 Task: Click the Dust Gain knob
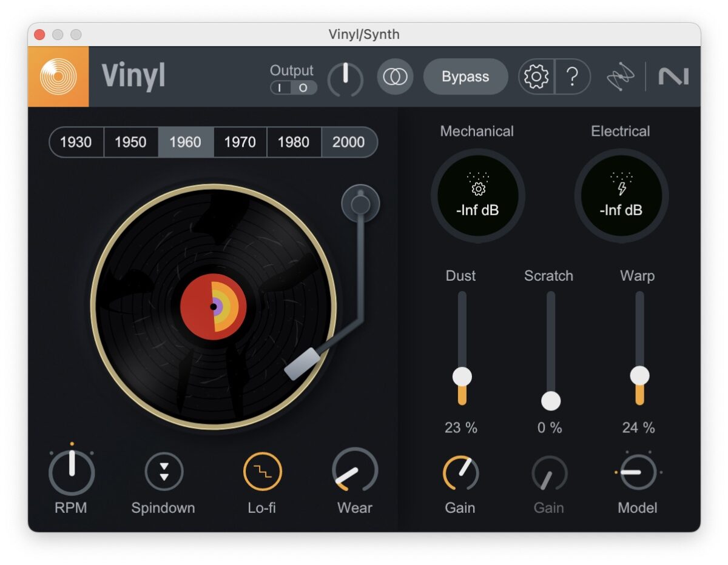point(460,473)
